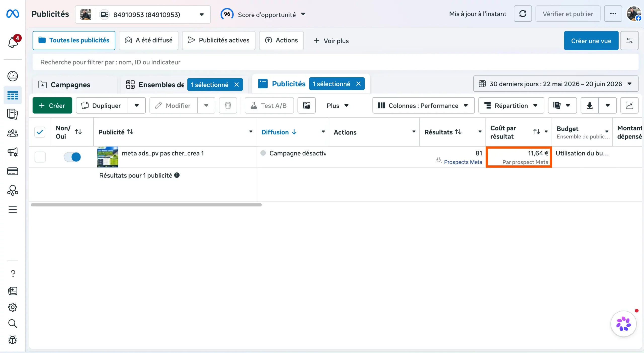
Task: Click the Test A/B button
Action: tap(269, 105)
